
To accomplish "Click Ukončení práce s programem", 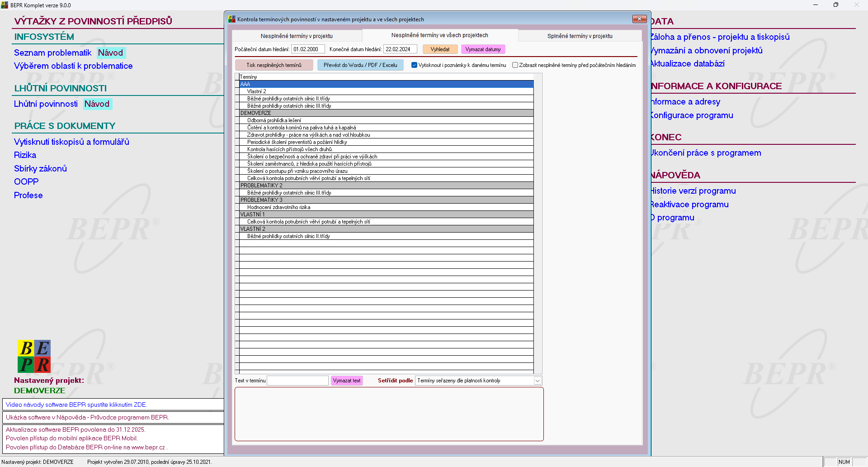I will (706, 153).
